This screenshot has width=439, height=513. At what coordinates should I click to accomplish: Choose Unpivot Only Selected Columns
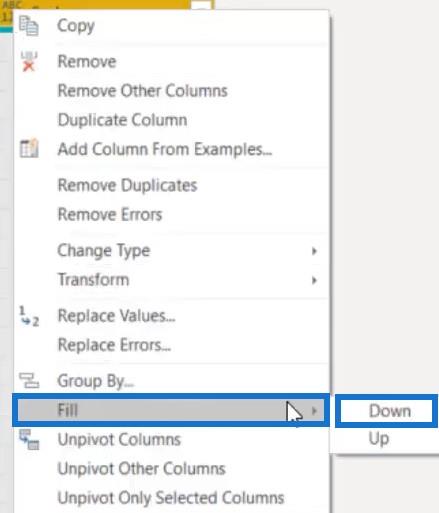point(171,498)
